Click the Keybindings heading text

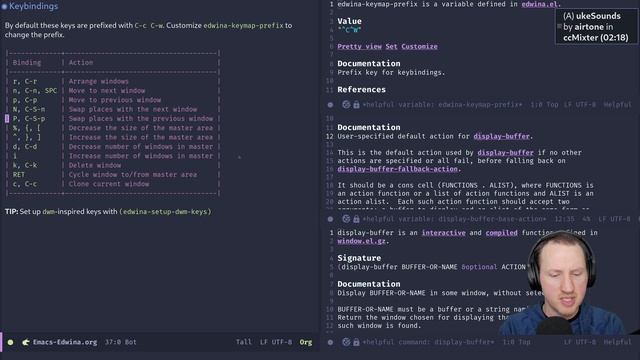[x=33, y=6]
